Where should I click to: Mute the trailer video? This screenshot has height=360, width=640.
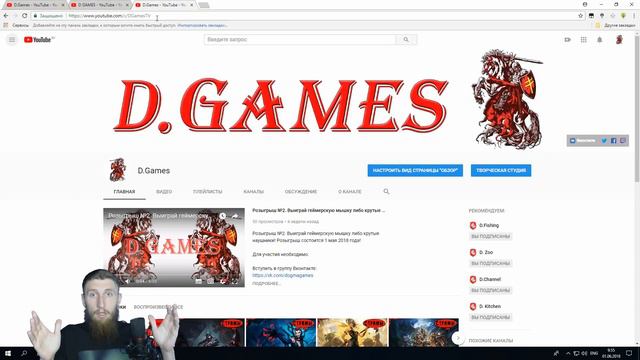point(127,281)
